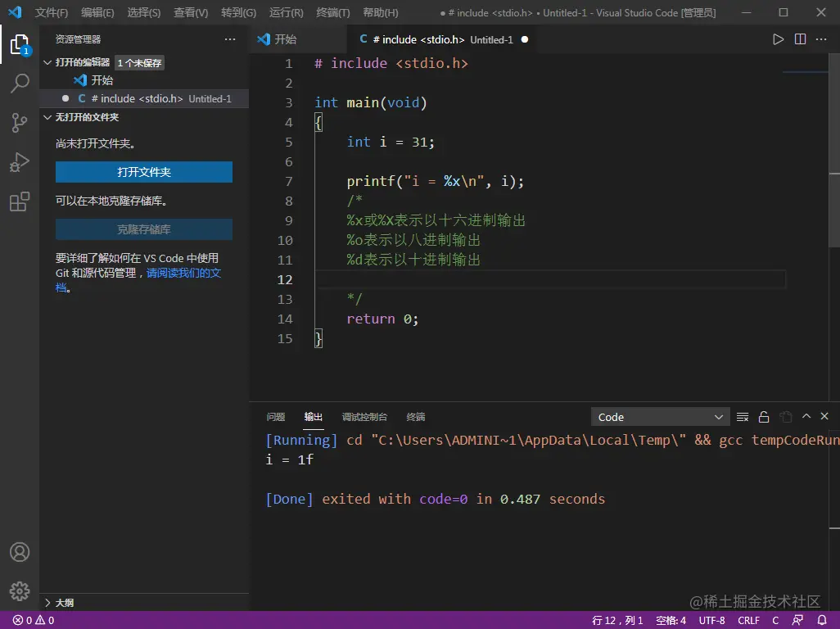Click the VS Code logo in title bar
The width and height of the screenshot is (840, 629).
click(x=15, y=11)
